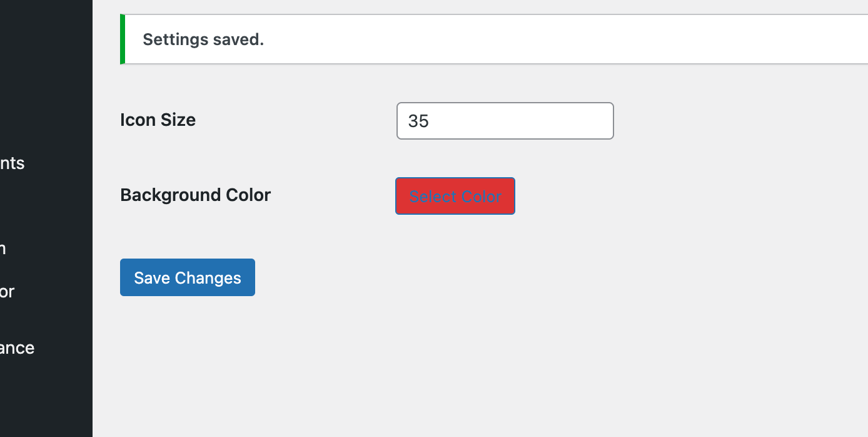Select the Icon Size label
Image resolution: width=868 pixels, height=437 pixels.
[158, 120]
